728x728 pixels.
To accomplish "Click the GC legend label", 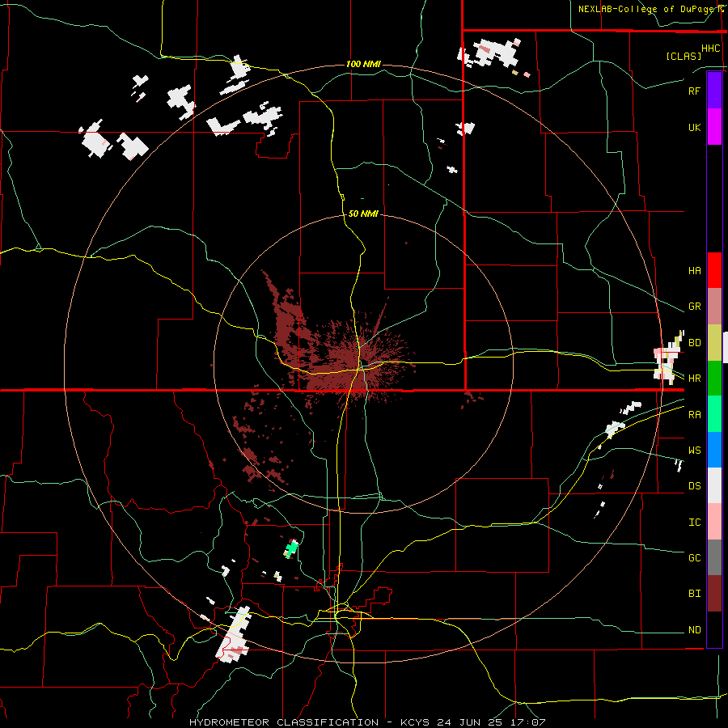I will point(694,558).
